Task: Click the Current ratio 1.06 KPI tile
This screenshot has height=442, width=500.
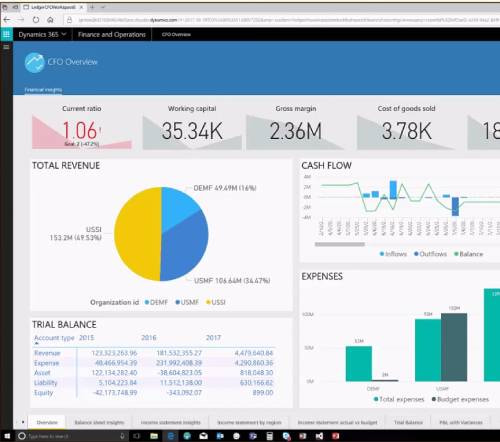Action: [82, 127]
